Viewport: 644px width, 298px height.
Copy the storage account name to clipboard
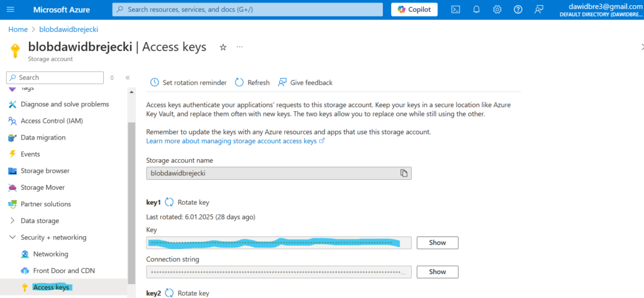404,173
